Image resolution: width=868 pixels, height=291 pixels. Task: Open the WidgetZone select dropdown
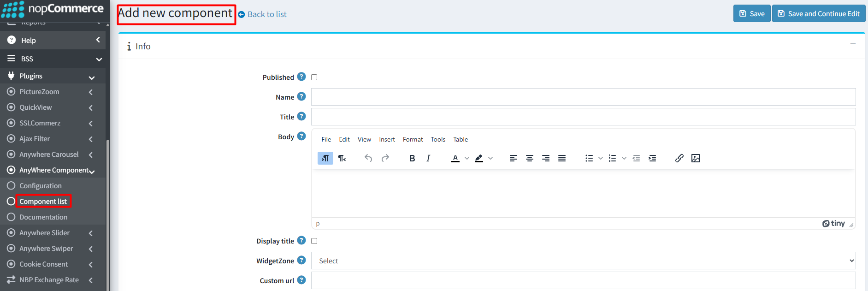(x=583, y=261)
